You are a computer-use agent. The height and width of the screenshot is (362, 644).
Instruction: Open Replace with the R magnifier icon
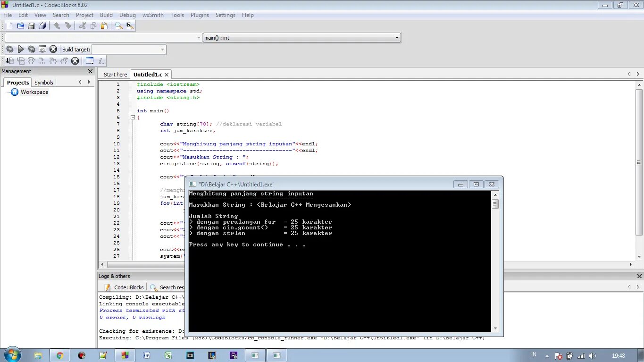click(x=130, y=26)
